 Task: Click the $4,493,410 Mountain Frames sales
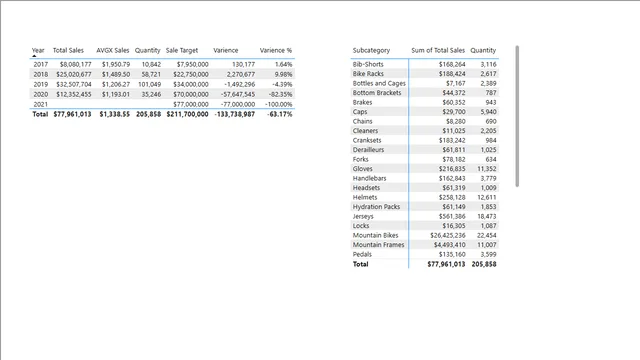point(449,244)
